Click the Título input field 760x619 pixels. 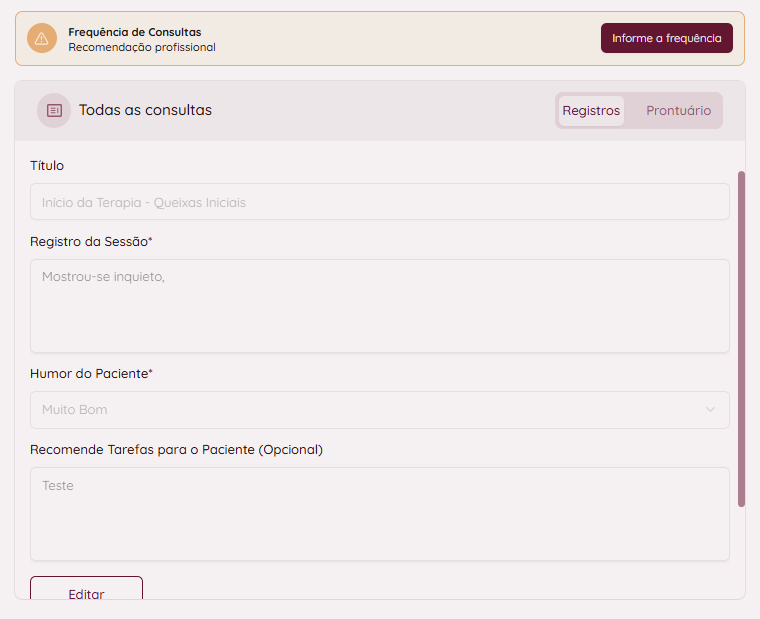pos(379,202)
